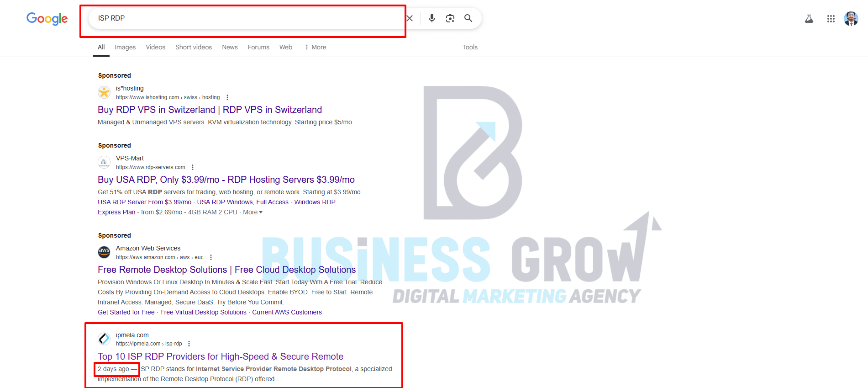Open three-dot menu for Amazon Web Services ad
The height and width of the screenshot is (388, 868).
click(x=211, y=257)
